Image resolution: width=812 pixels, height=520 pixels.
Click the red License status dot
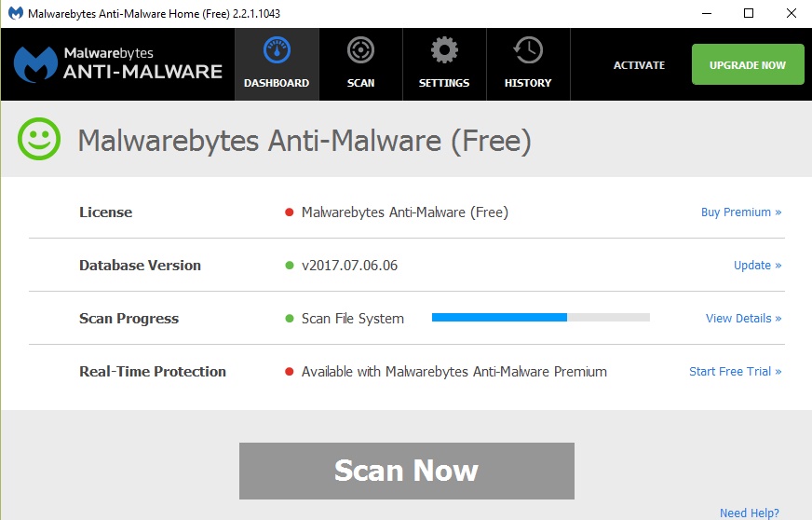(x=290, y=212)
